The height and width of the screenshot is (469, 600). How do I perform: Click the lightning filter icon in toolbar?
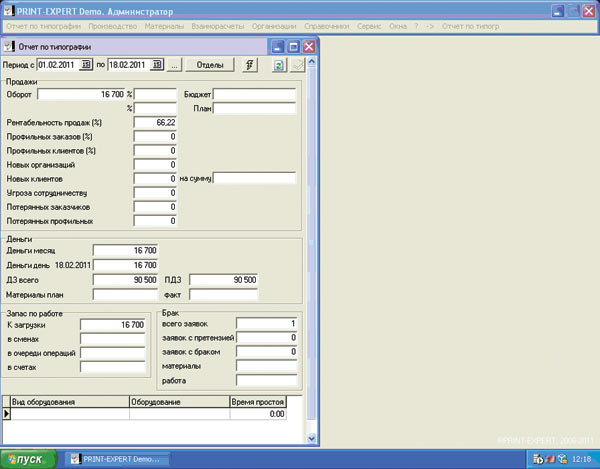coord(250,65)
